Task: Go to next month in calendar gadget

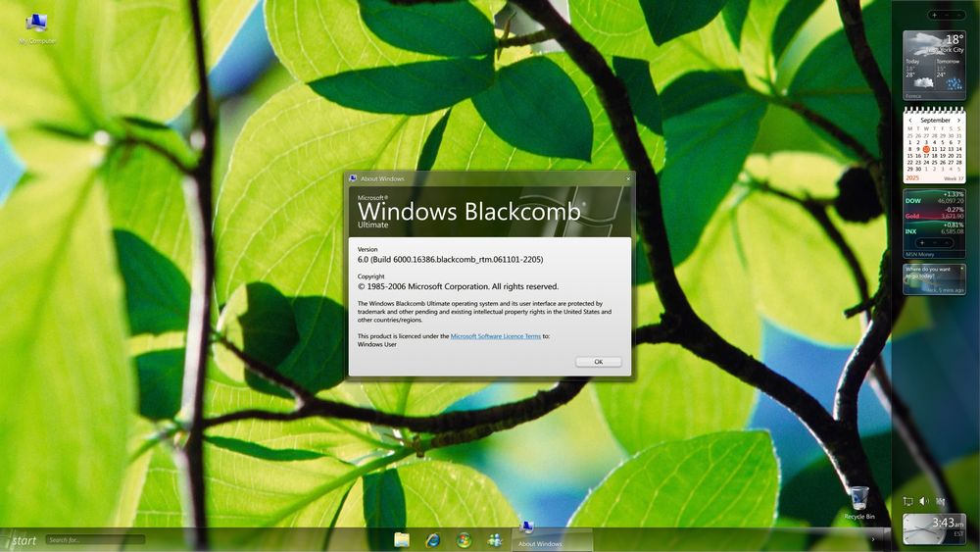Action: tap(958, 120)
